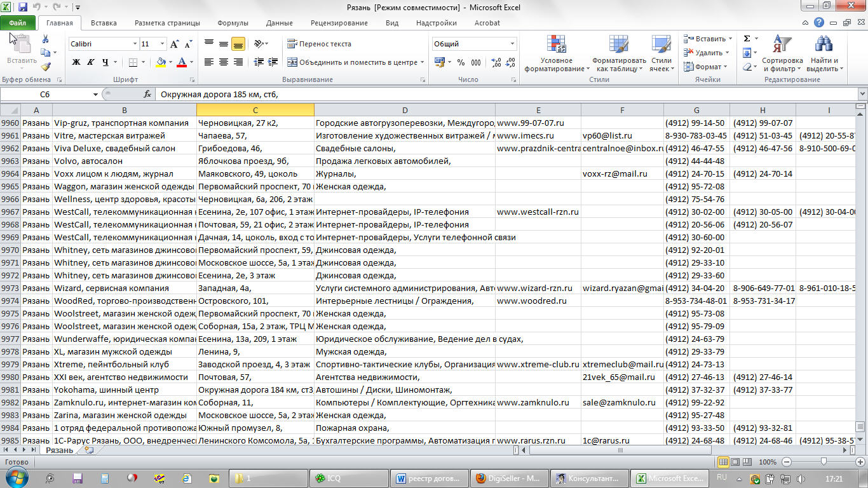
Task: Toggle bottom vertical alignment (highlighted)
Action: point(238,44)
